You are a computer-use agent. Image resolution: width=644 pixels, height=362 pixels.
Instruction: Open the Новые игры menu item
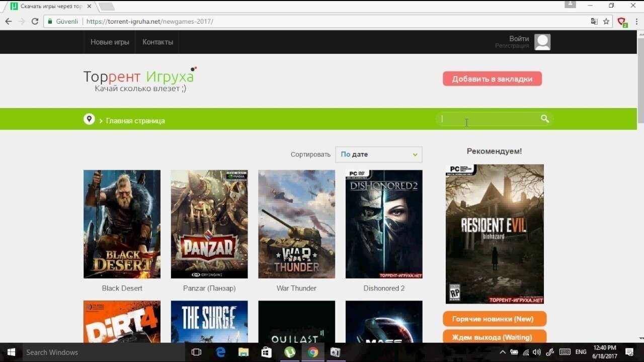(110, 42)
